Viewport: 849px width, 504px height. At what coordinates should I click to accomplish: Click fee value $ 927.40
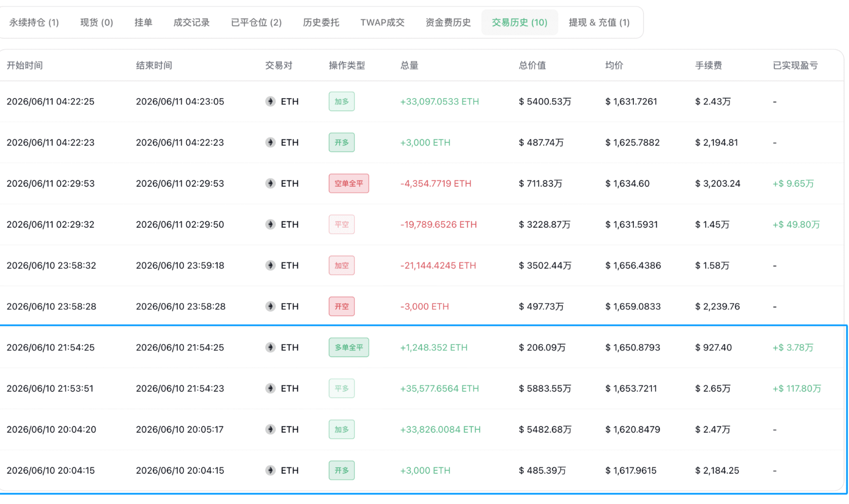coord(713,348)
